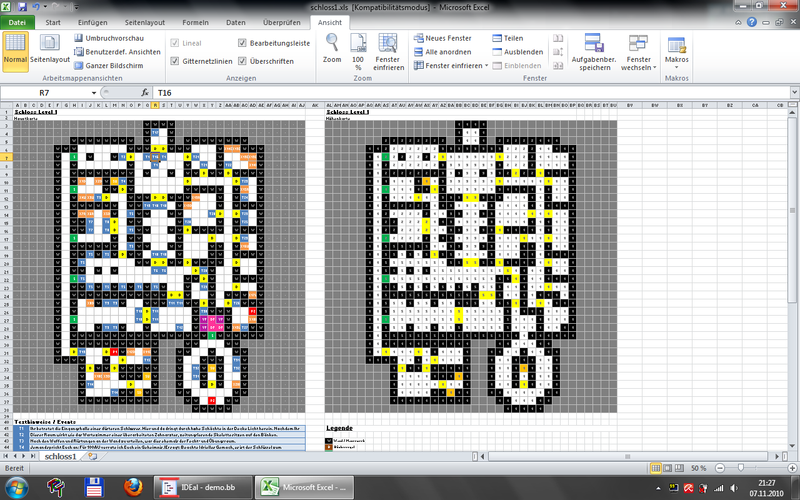Viewport: 800px width, 500px height.
Task: Open the Datei tab
Action: point(17,22)
